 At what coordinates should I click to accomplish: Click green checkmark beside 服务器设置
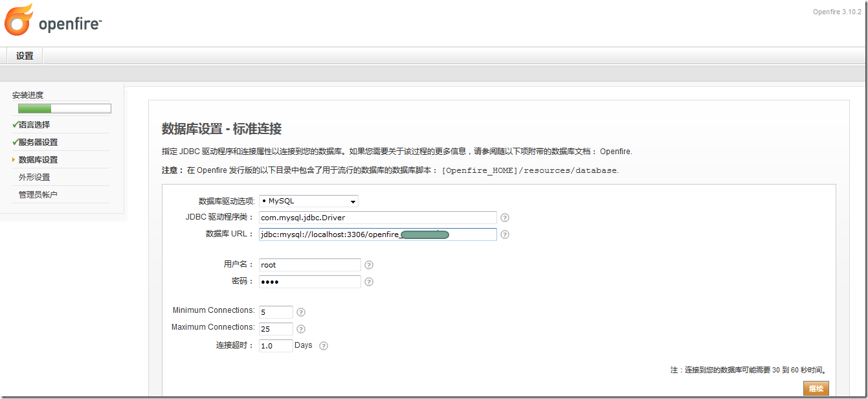[15, 142]
